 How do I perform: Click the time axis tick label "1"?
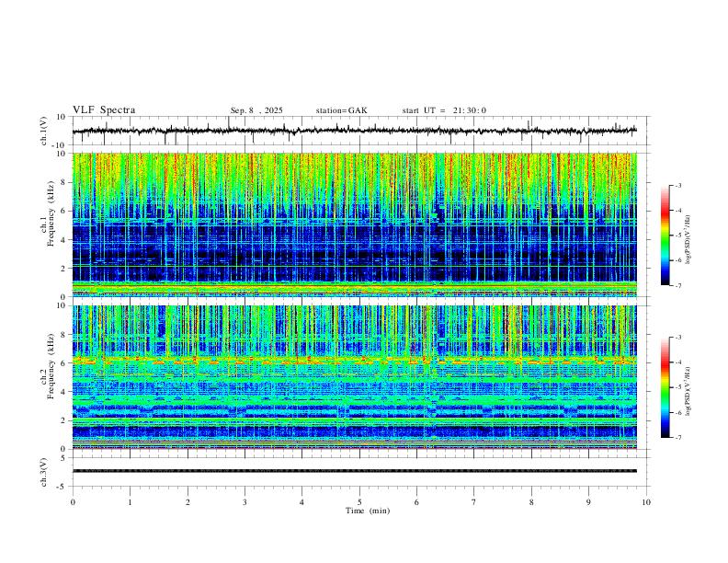point(130,502)
